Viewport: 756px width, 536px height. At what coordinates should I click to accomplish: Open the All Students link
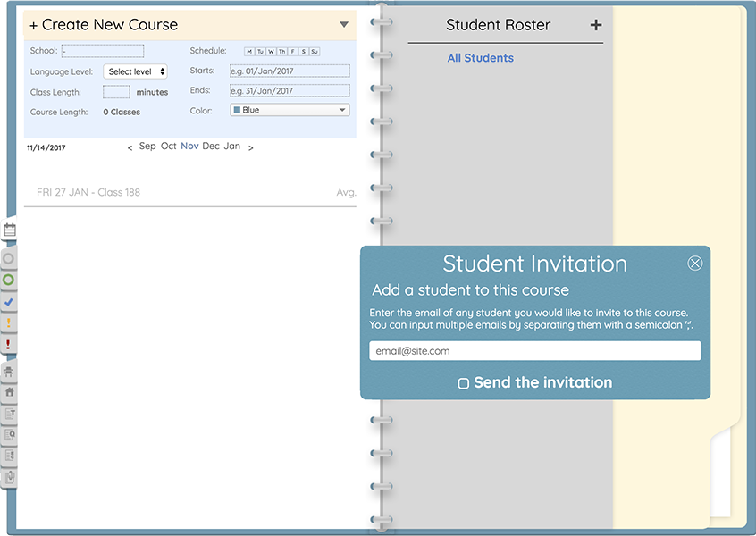point(480,58)
